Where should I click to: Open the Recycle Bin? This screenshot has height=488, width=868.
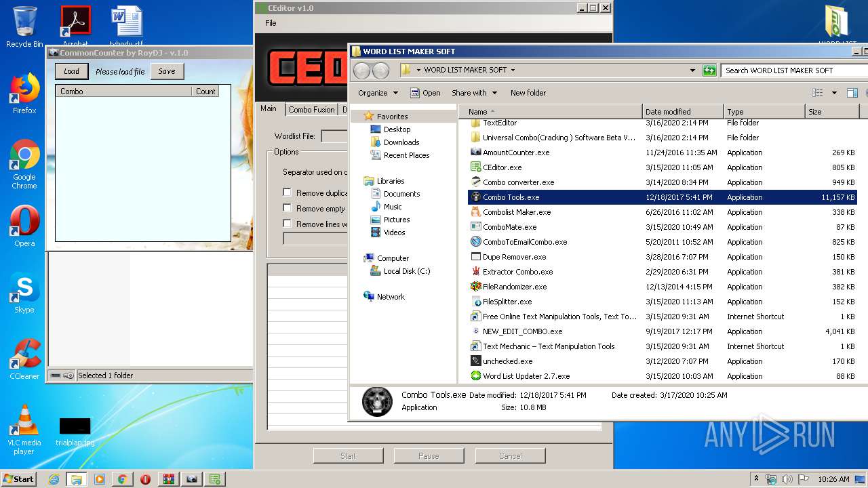click(x=24, y=27)
